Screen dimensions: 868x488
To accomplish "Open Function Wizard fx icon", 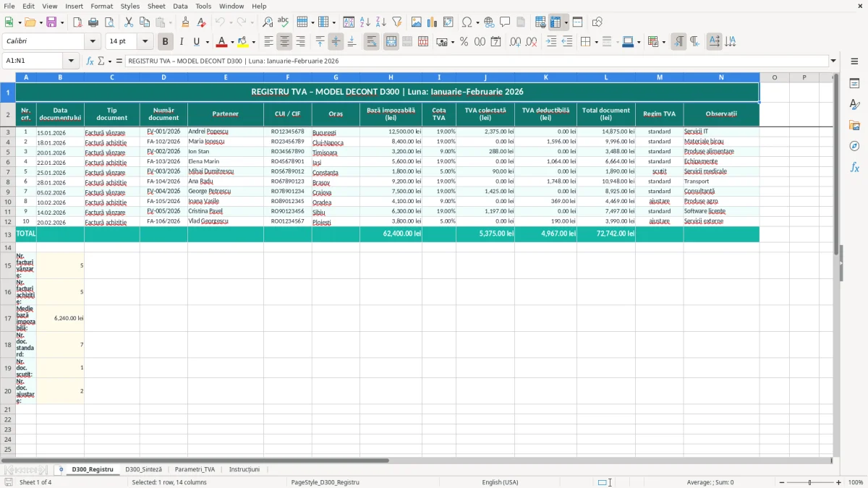I will [90, 61].
